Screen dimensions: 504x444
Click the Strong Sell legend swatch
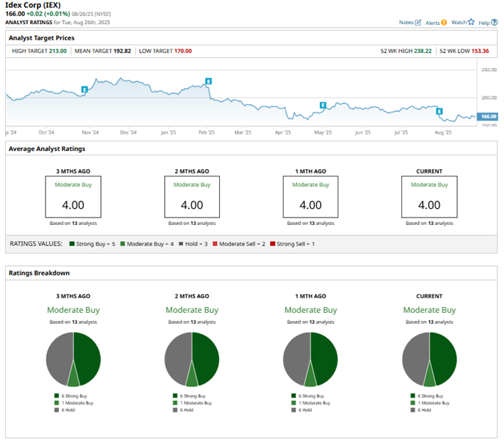coord(273,244)
